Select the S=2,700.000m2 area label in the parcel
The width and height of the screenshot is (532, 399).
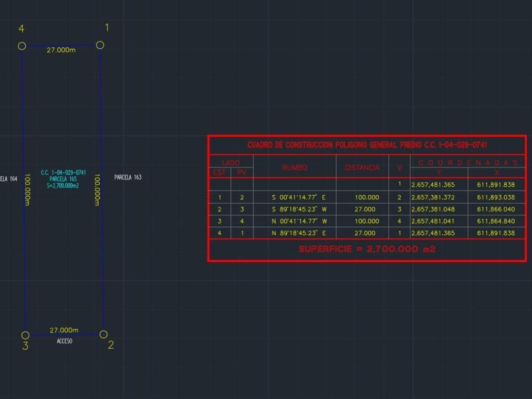pyautogui.click(x=63, y=185)
